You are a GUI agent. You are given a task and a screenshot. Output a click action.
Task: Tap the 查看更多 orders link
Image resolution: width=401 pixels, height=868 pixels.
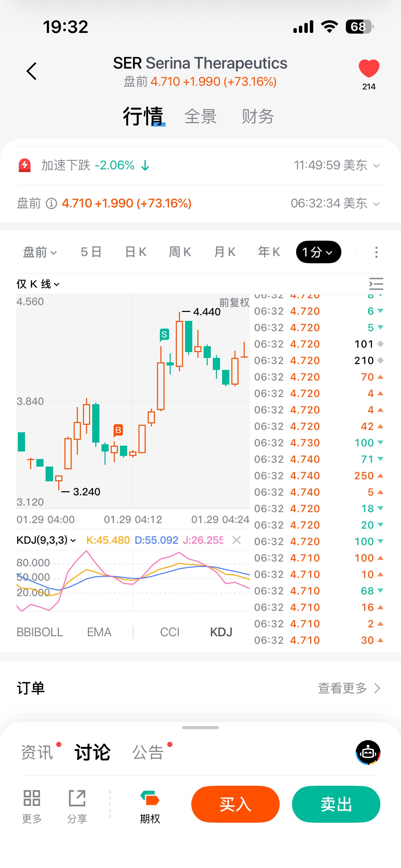click(x=349, y=688)
